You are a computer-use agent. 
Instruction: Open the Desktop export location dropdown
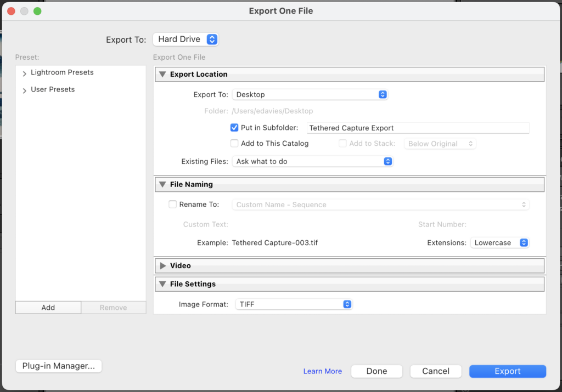pyautogui.click(x=310, y=94)
